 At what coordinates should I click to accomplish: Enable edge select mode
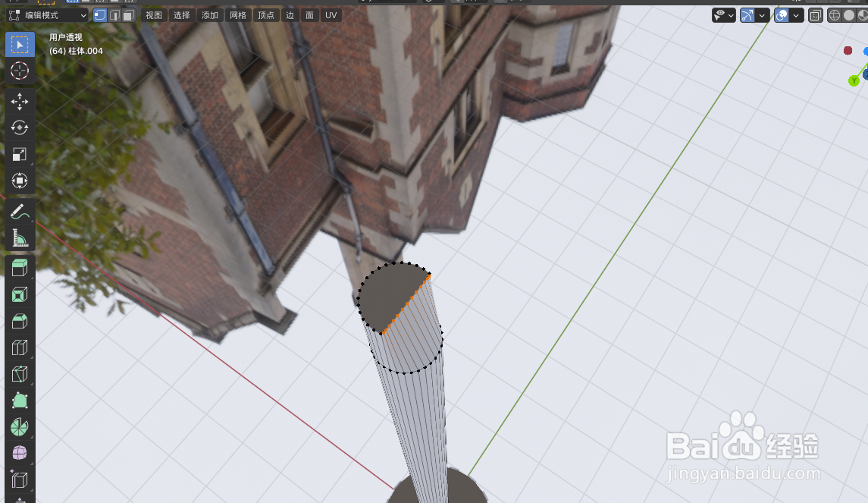114,15
